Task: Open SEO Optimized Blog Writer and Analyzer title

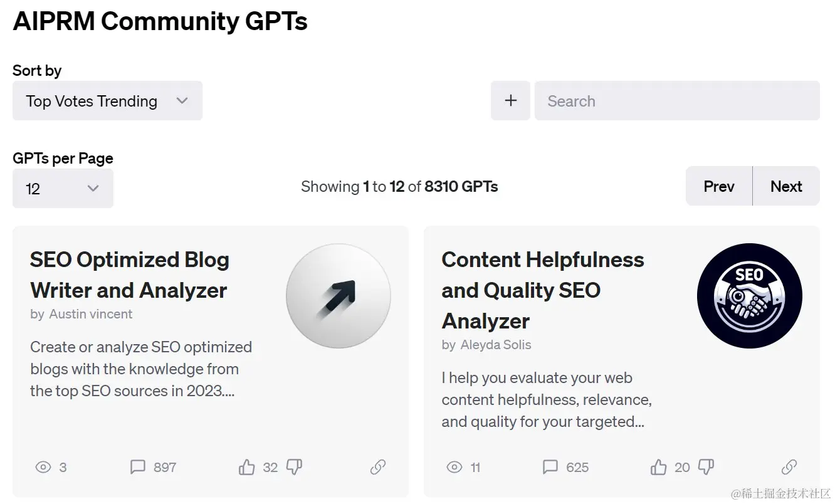Action: tap(130, 275)
